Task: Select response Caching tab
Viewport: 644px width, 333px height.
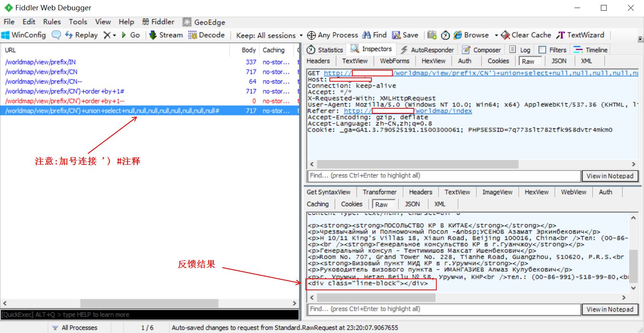Action: pos(318,204)
